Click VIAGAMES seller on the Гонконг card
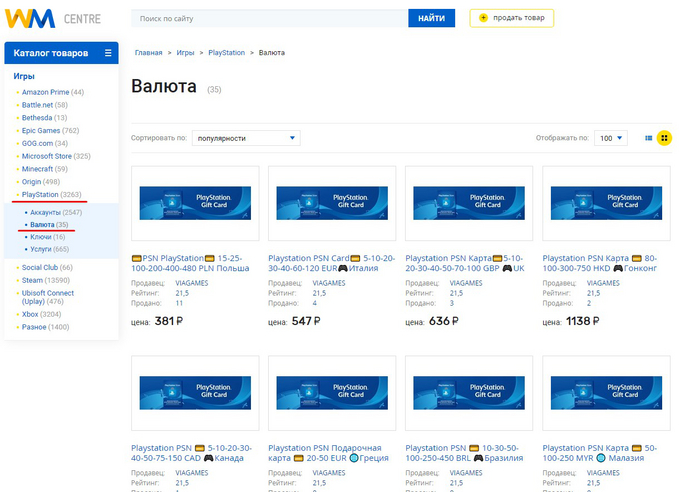 (603, 283)
